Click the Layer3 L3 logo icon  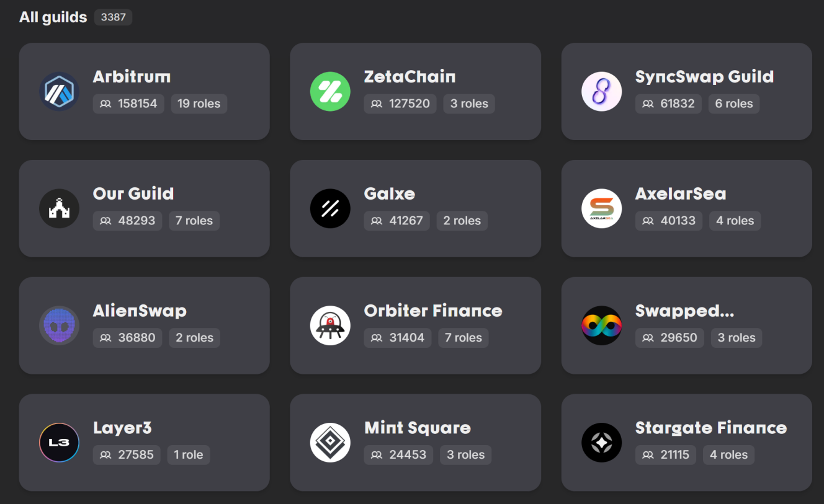[60, 443]
